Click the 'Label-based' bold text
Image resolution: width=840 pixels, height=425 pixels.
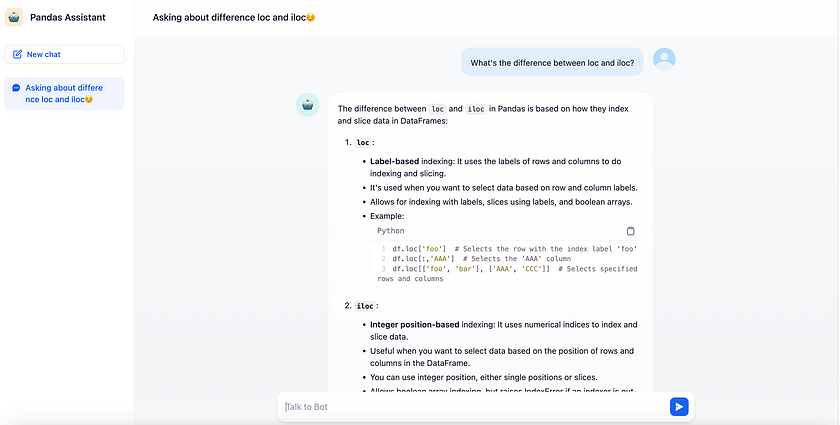point(395,161)
